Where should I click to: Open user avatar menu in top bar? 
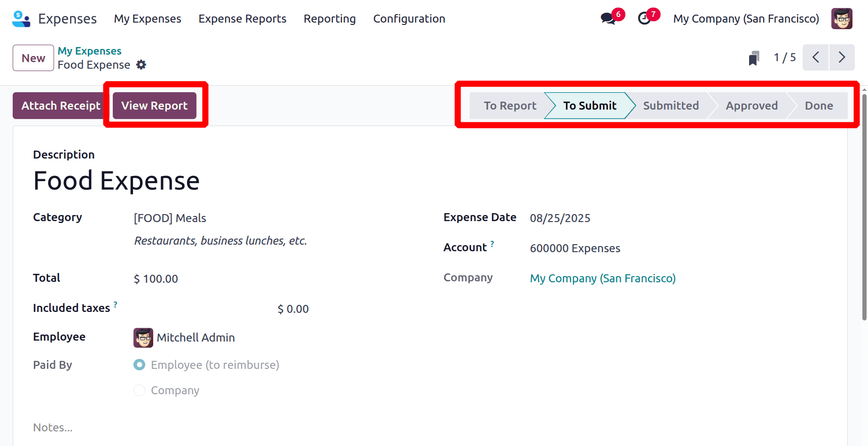842,19
